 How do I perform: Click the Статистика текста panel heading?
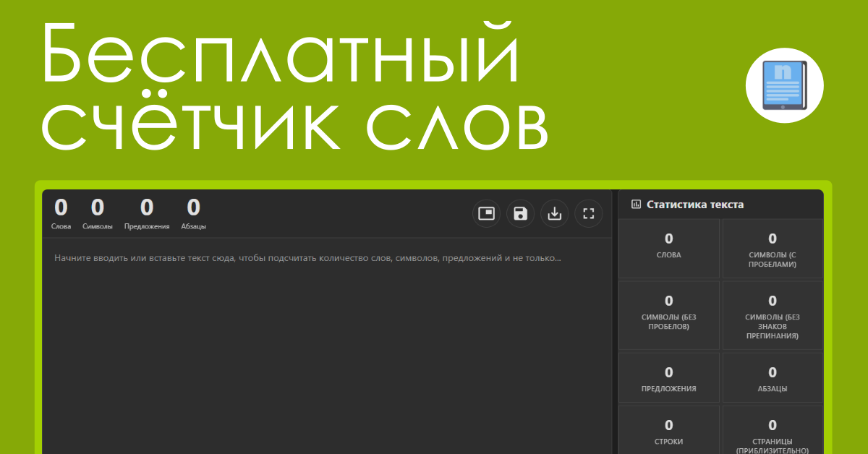695,205
